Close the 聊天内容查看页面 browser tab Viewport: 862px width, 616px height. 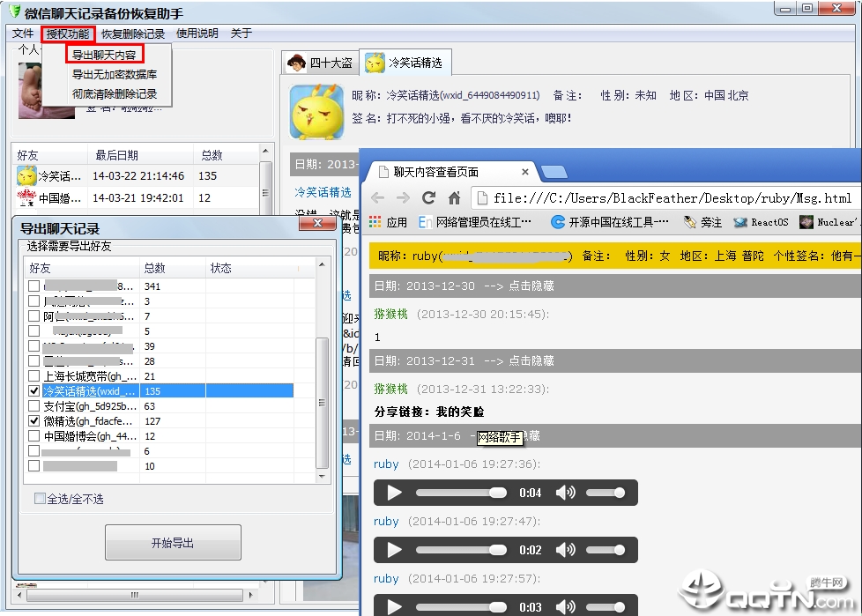[525, 172]
